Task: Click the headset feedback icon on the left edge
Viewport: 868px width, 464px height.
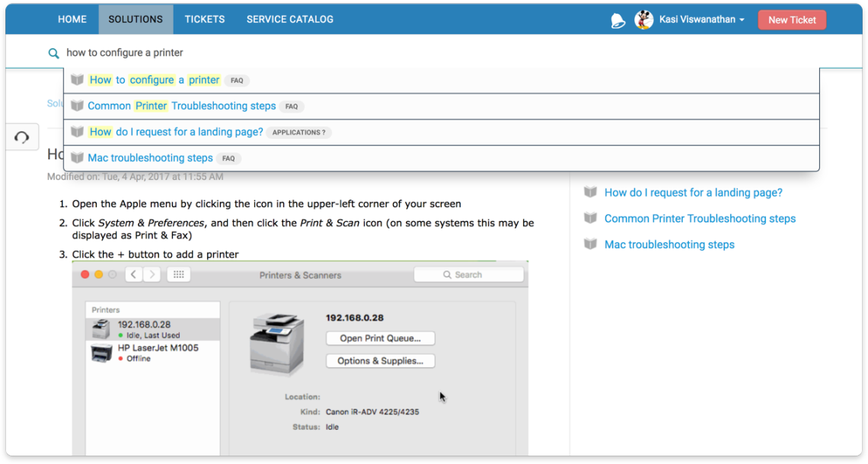Action: pyautogui.click(x=21, y=136)
